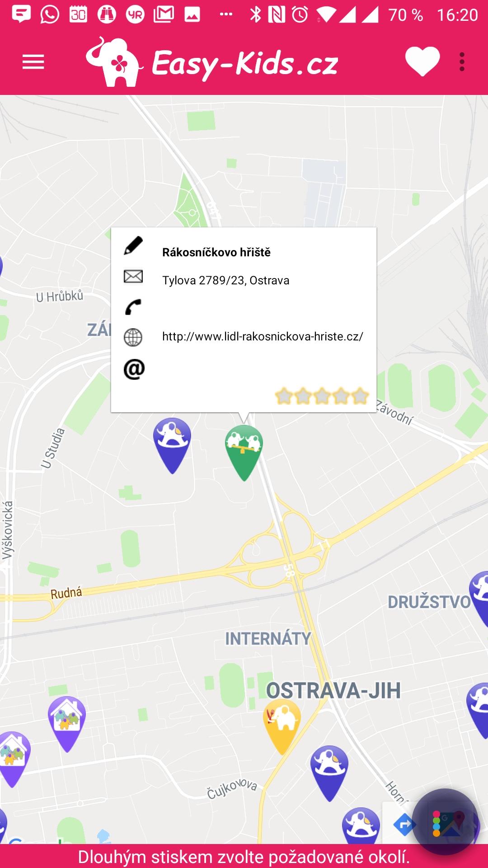The height and width of the screenshot is (868, 488).
Task: Tap the five-star rating in popup
Action: pyautogui.click(x=322, y=396)
